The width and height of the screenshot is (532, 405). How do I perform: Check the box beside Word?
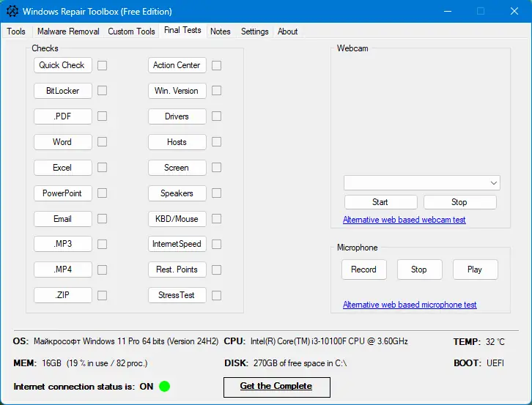102,142
